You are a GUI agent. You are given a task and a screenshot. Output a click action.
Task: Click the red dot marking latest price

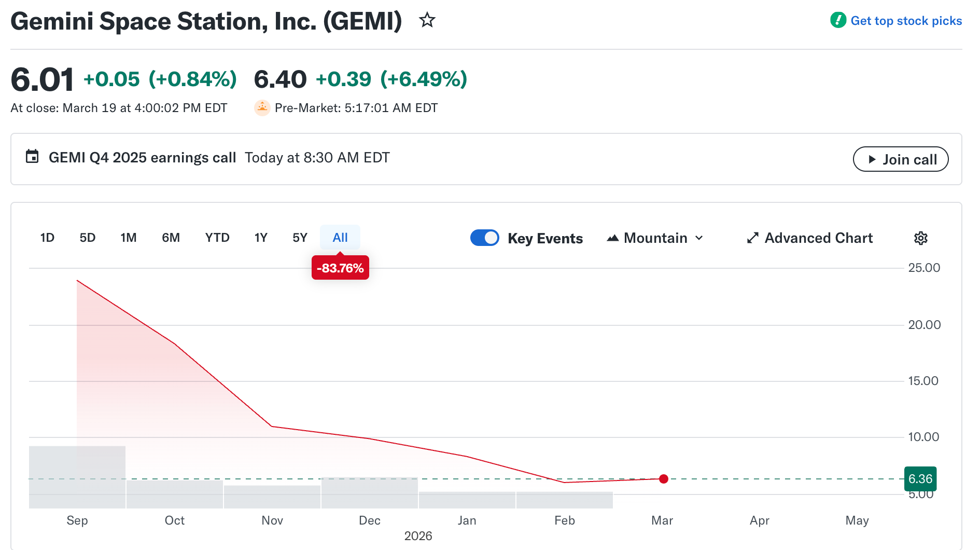point(663,479)
